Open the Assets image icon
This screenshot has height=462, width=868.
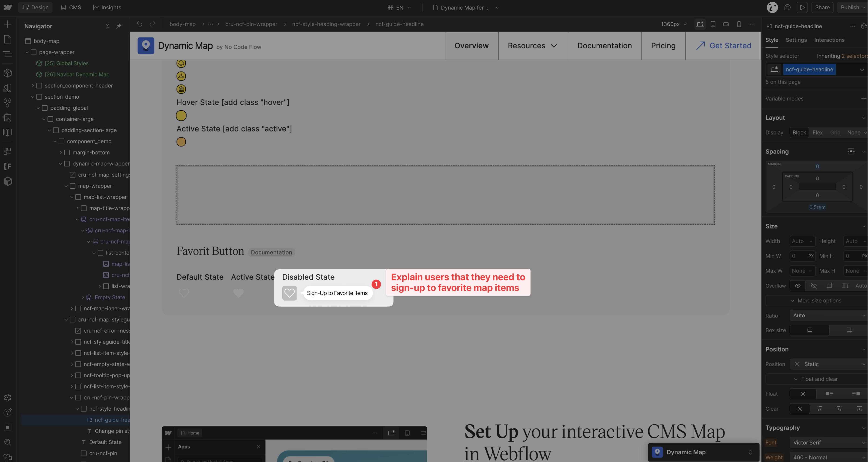pos(7,118)
